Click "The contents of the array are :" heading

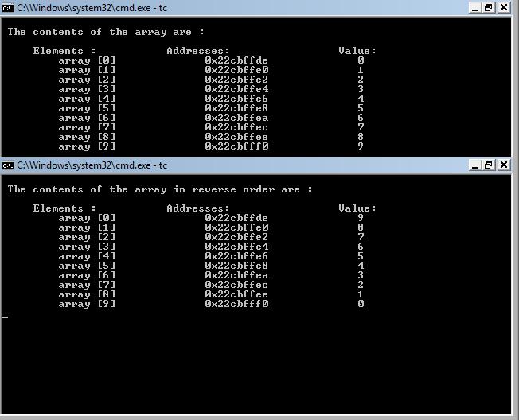[106, 32]
